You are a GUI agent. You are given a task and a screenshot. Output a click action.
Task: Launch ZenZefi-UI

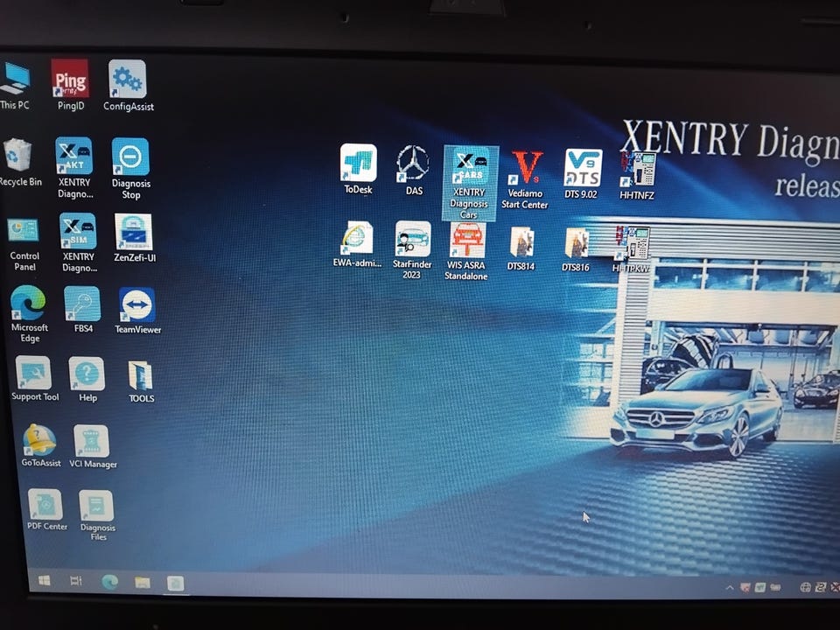[134, 238]
